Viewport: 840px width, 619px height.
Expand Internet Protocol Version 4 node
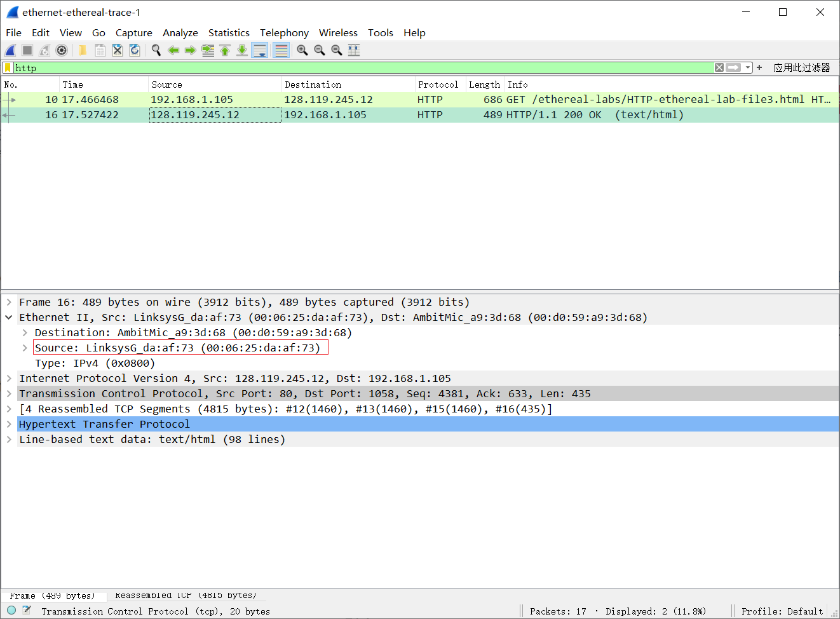pos(9,378)
